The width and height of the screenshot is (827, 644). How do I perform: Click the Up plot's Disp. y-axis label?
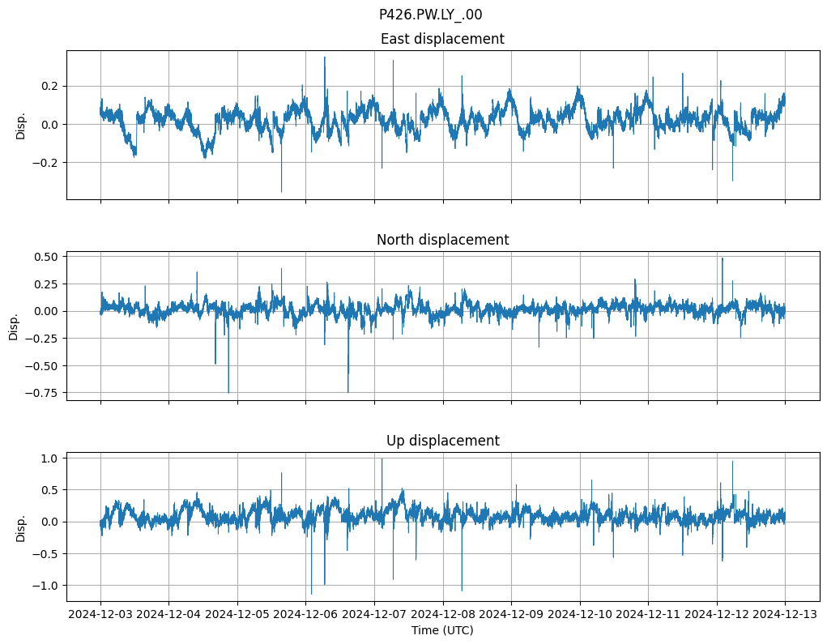(x=21, y=527)
